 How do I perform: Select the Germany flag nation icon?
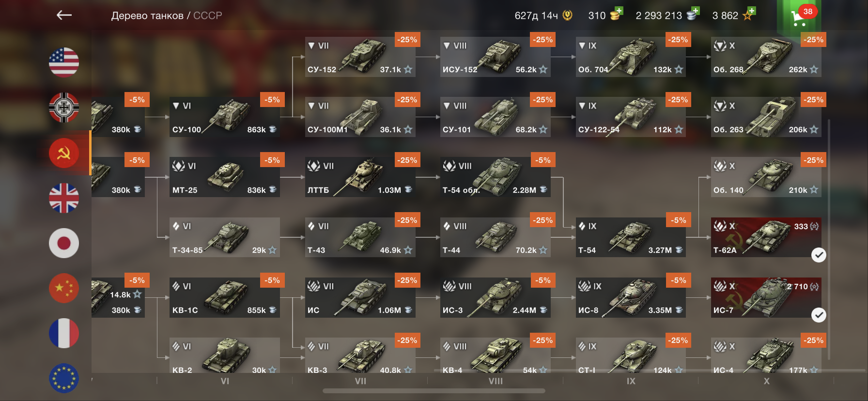click(x=64, y=108)
